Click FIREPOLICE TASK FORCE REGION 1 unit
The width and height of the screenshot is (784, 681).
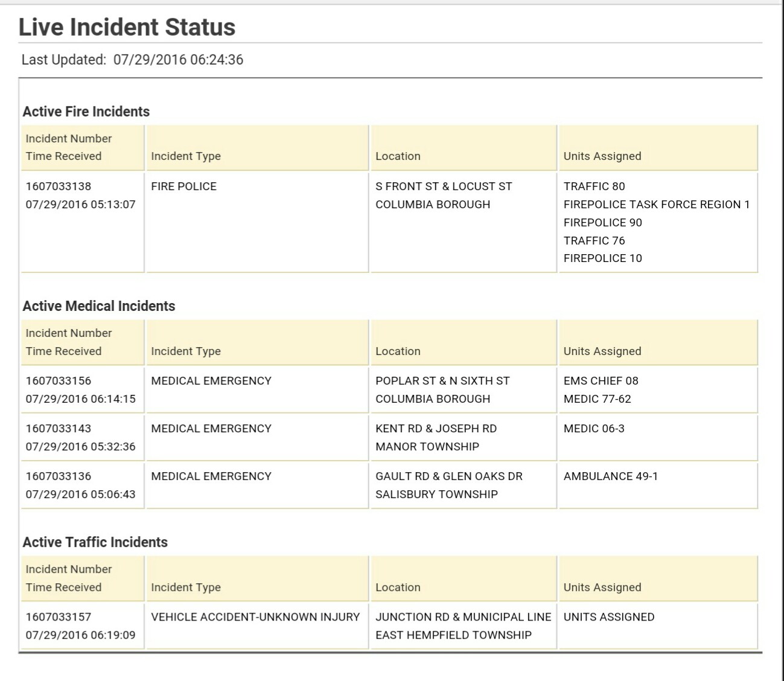point(656,205)
